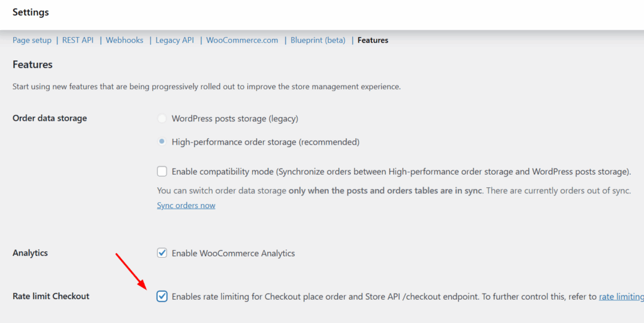The height and width of the screenshot is (323, 644).
Task: Click the Order data storage row label
Action: click(x=50, y=118)
